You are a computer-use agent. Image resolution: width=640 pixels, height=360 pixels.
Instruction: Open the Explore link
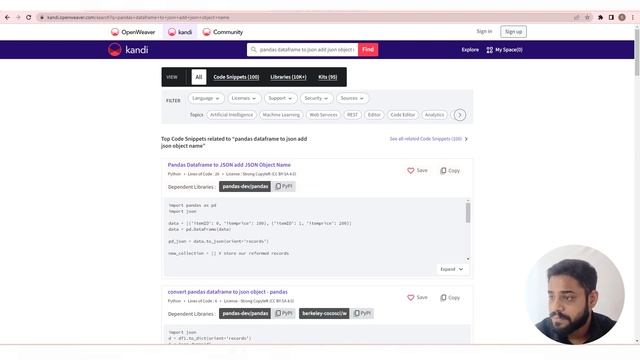(470, 50)
